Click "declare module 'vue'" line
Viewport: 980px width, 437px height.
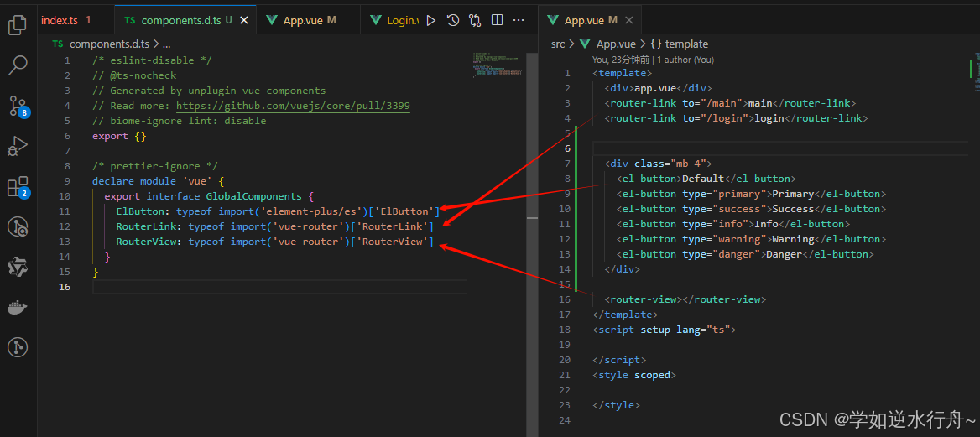tap(158, 181)
